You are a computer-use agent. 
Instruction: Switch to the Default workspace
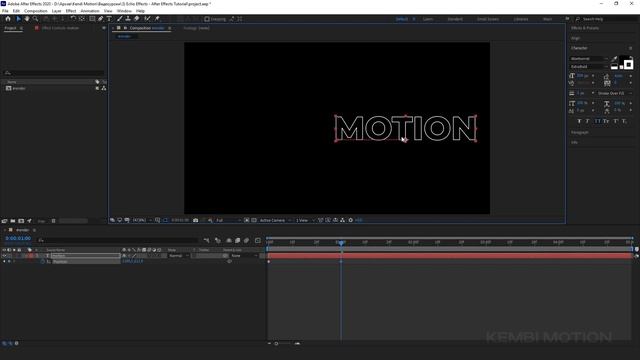[x=402, y=19]
